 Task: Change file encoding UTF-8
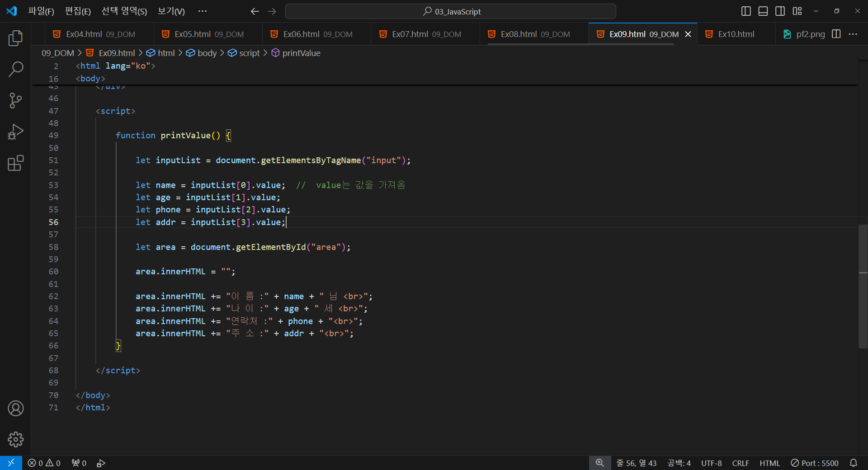coord(711,463)
